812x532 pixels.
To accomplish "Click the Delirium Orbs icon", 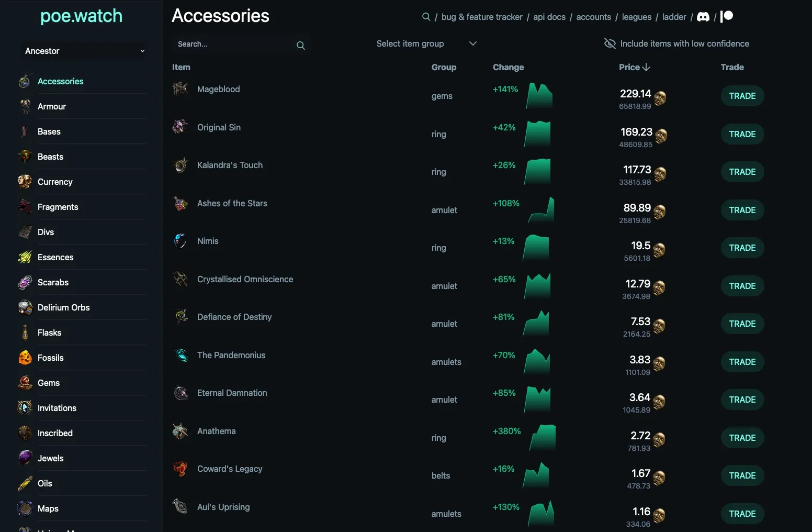I will click(x=25, y=307).
